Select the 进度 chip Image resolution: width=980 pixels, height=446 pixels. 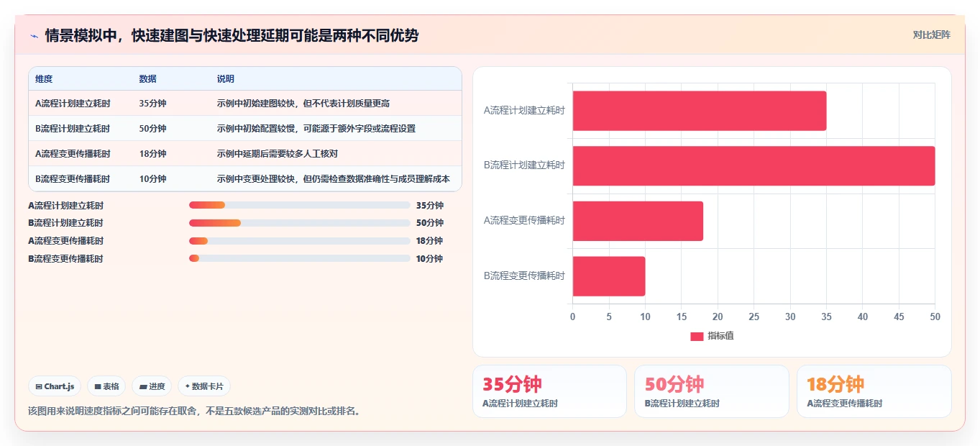[x=152, y=386]
